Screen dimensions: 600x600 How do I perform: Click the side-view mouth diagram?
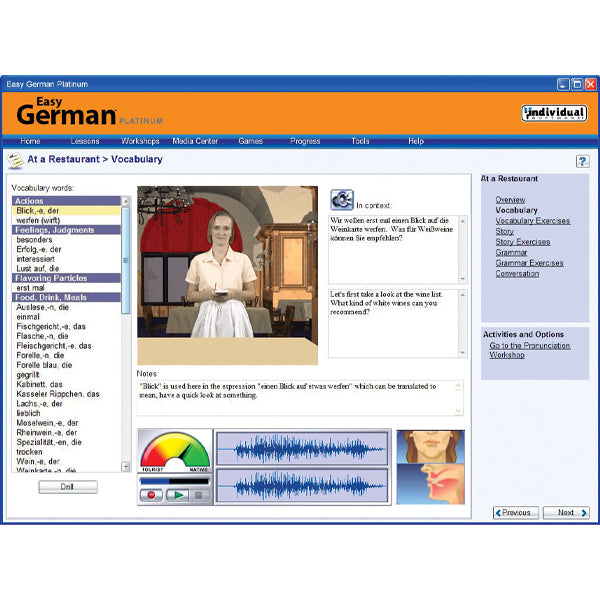430,484
